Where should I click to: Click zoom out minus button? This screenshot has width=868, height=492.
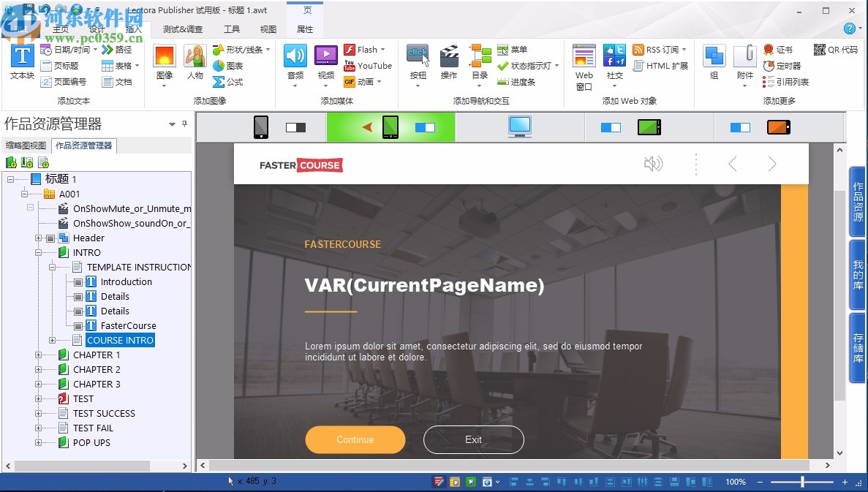(760, 482)
